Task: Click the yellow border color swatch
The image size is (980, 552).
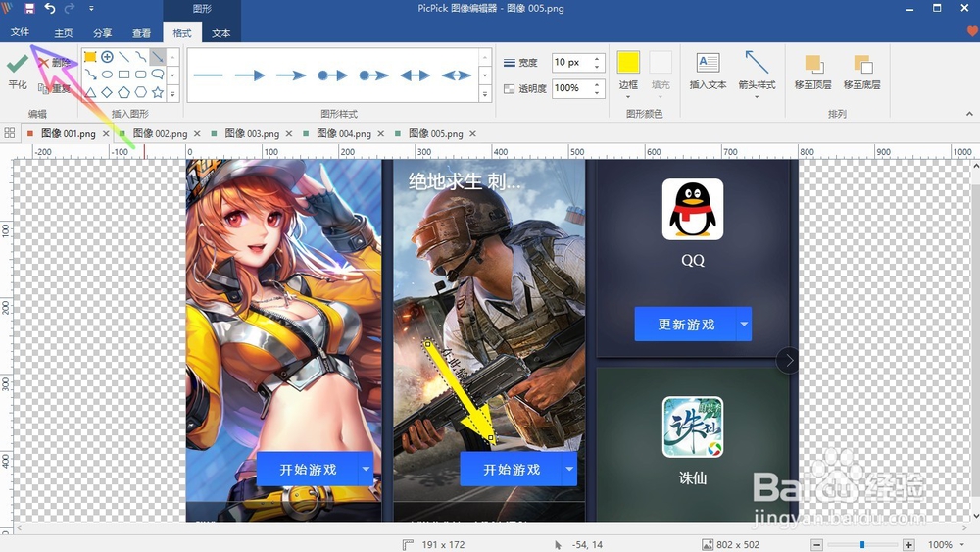Action: pyautogui.click(x=628, y=63)
